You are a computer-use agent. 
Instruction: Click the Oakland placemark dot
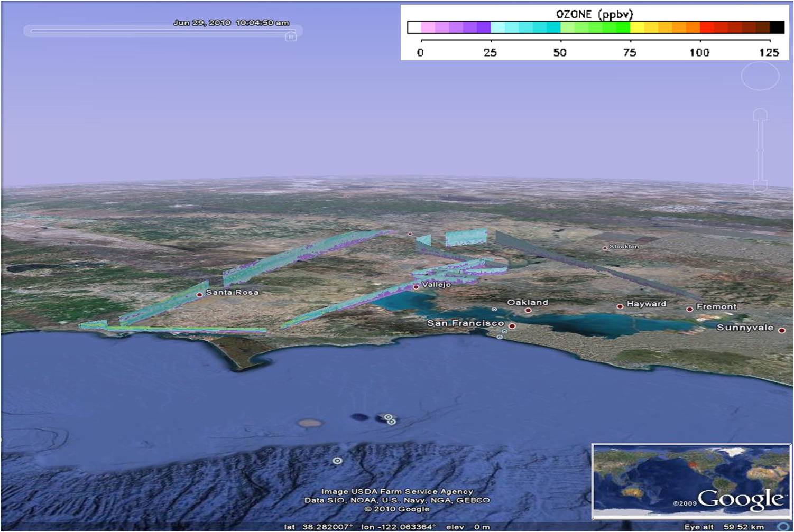(x=528, y=311)
